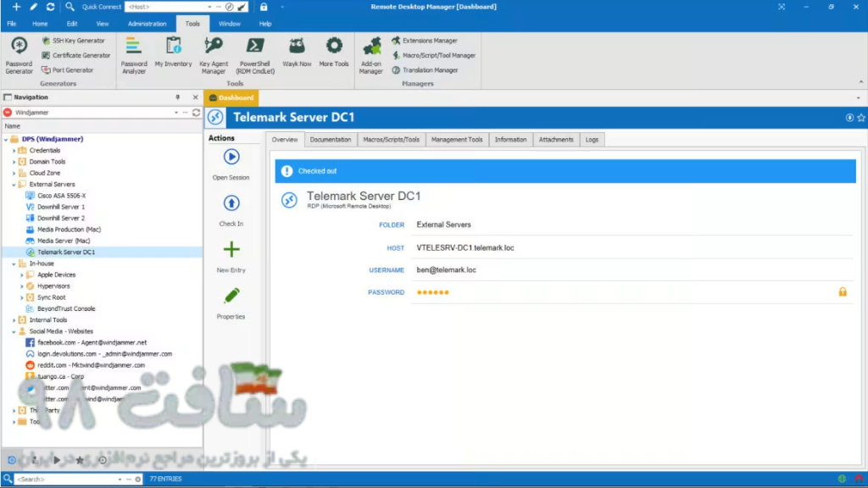
Task: Open the Help menu
Action: coord(265,24)
